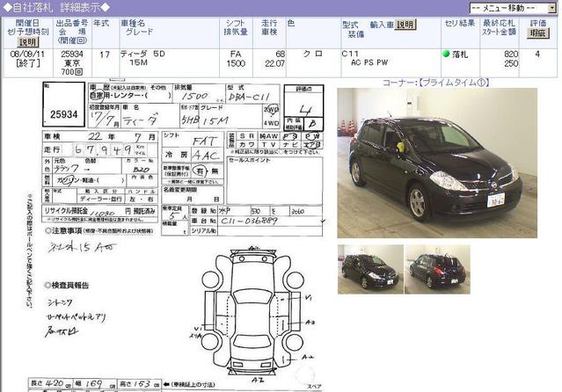Click the 自社落札 詳細表示 header title
562x392 pixels.
click(x=56, y=7)
